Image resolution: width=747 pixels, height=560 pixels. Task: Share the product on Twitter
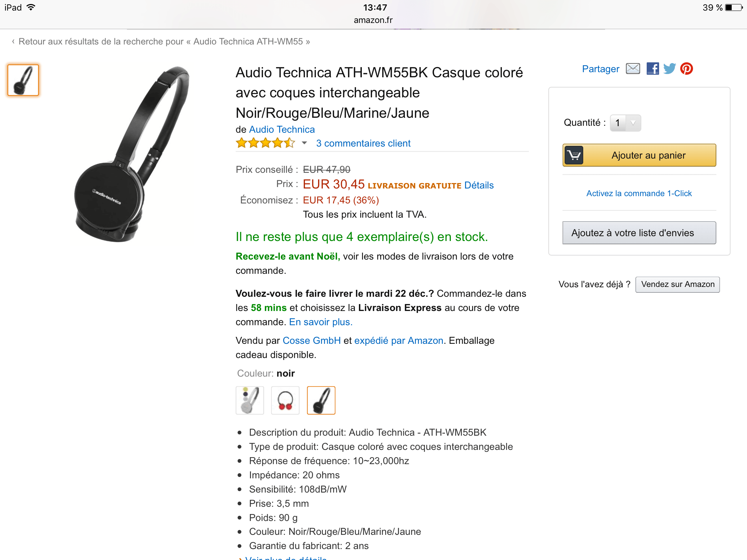pos(669,69)
